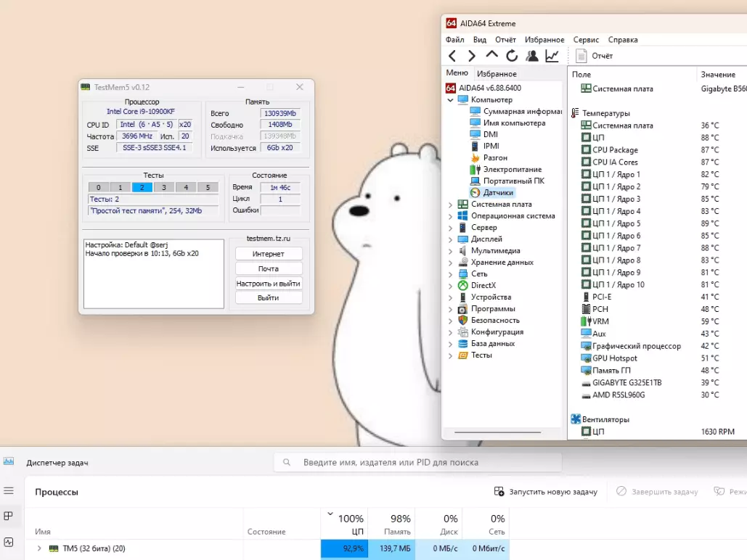Viewport: 747px width, 560px height.
Task: Collapse the Компьютер tree node
Action: [450, 100]
